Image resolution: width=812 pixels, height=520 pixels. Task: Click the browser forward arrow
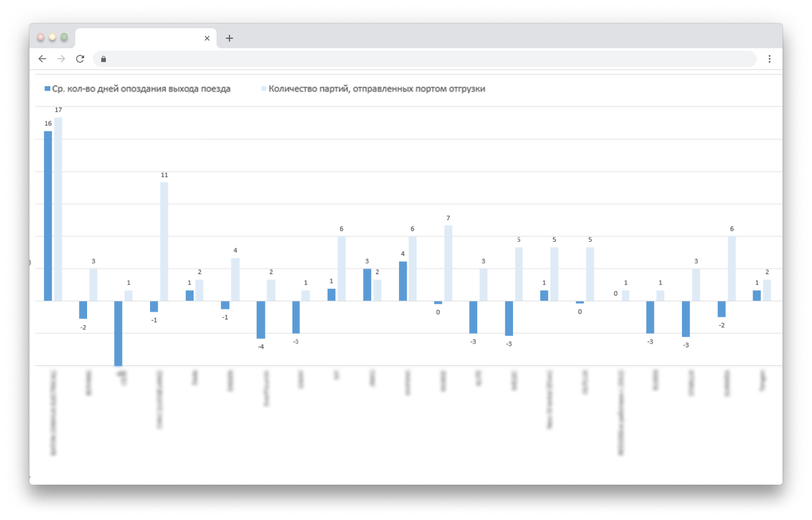pos(61,59)
